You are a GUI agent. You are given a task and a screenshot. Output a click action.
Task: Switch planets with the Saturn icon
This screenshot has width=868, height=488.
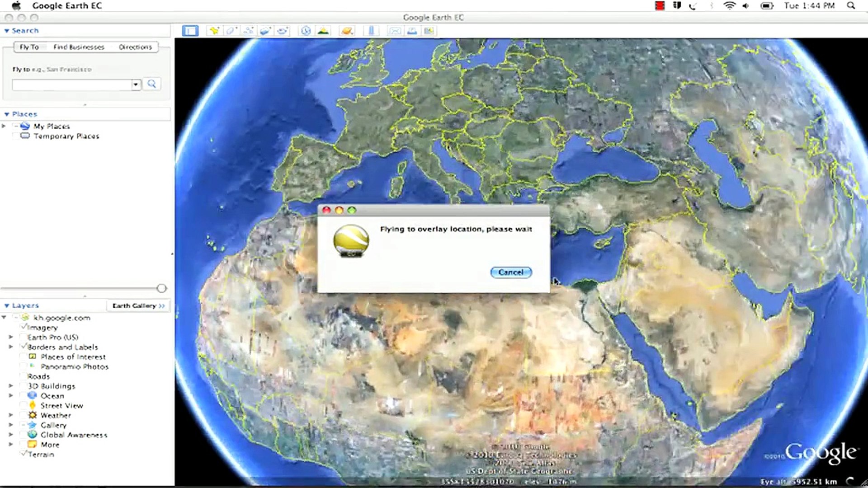[347, 31]
